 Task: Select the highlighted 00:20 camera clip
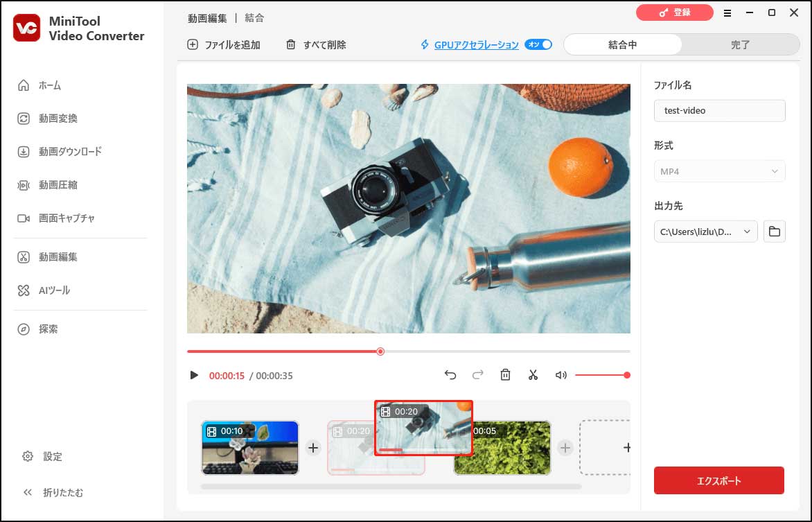(423, 428)
